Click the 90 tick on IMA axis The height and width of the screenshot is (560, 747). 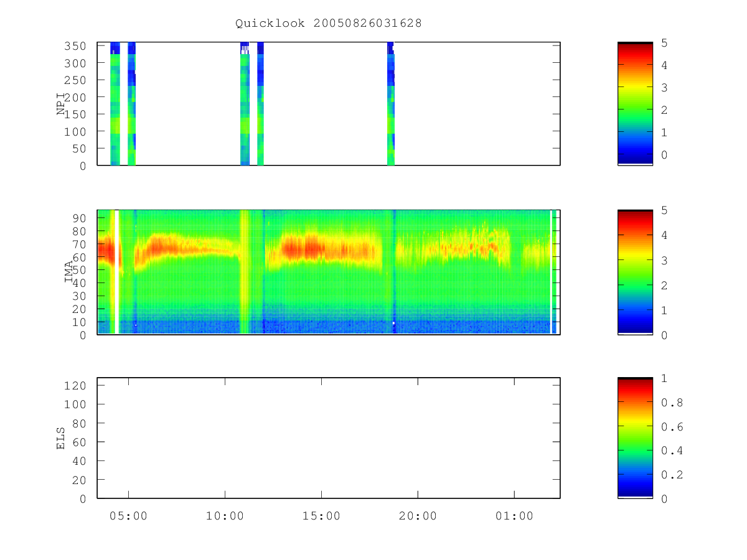coord(80,217)
